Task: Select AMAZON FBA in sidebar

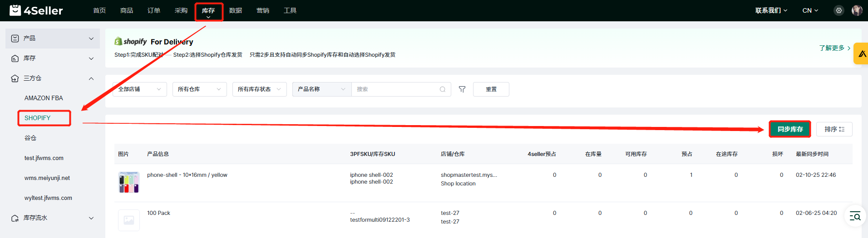Action: click(x=44, y=98)
